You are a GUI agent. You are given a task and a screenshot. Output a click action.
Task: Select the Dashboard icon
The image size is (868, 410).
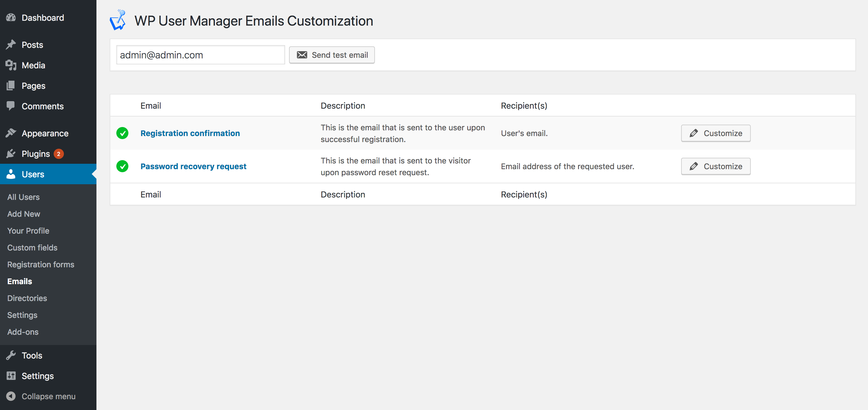[x=11, y=17]
